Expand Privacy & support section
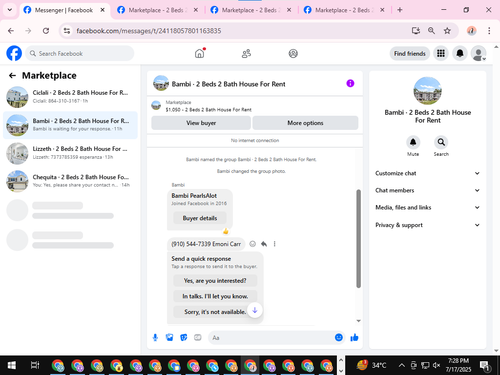Screen dimensions: 500x375 click(428, 225)
